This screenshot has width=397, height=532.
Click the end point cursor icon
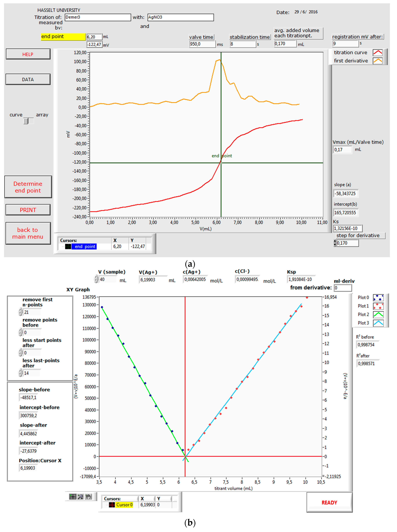68,246
